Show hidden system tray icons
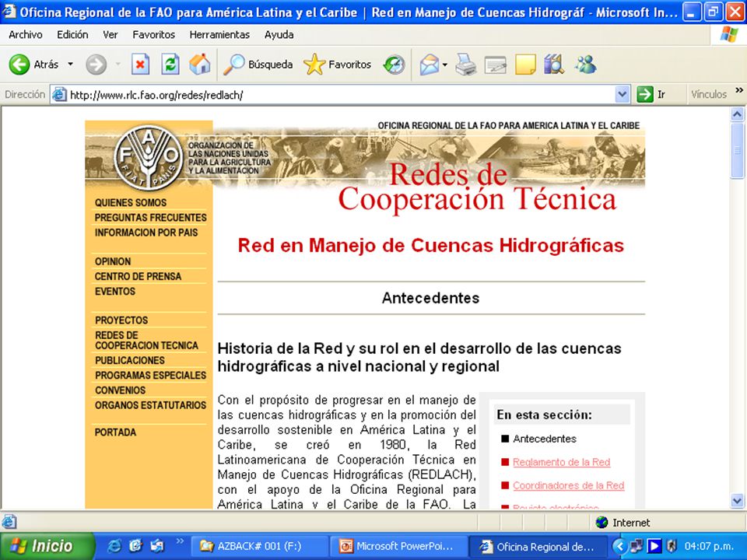This screenshot has width=747, height=560. (x=619, y=546)
